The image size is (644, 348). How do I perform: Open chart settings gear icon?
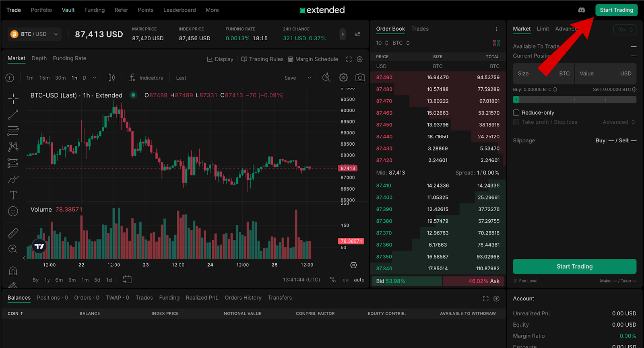pyautogui.click(x=343, y=77)
